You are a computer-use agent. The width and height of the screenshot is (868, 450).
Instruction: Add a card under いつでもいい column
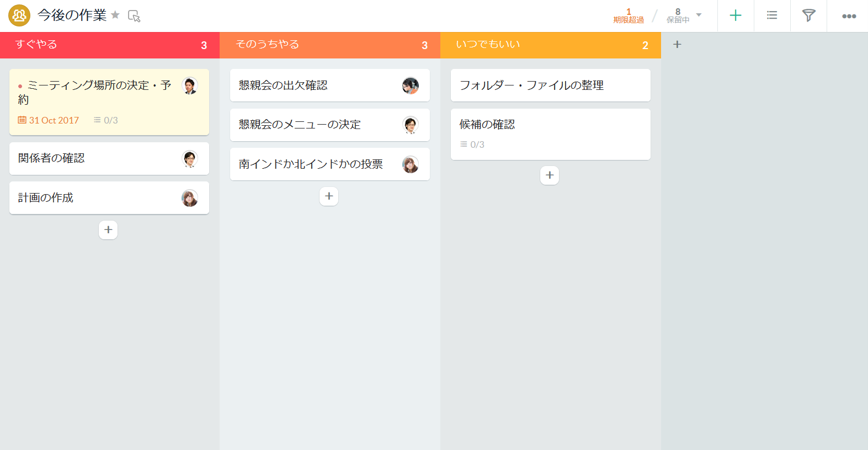[550, 175]
